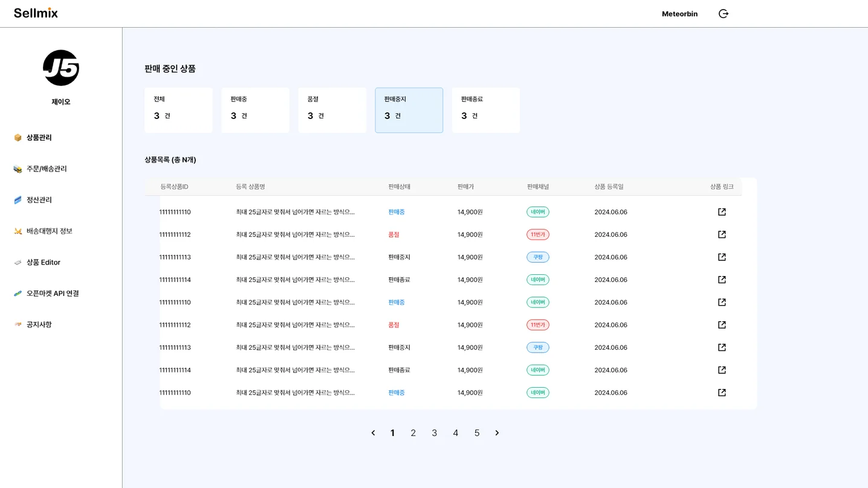
Task: Click product ID 11111111114 in fourth row
Action: [x=175, y=280]
